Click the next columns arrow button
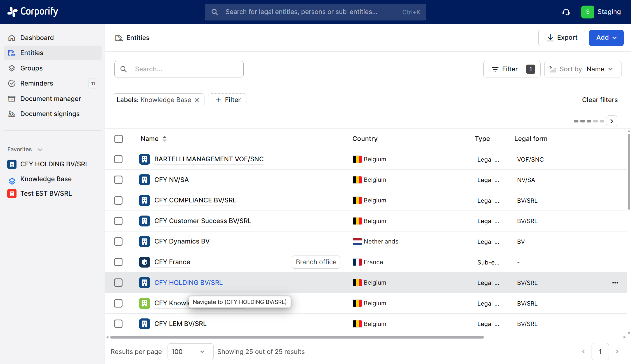Viewport: 631px width, 364px height. 611,121
